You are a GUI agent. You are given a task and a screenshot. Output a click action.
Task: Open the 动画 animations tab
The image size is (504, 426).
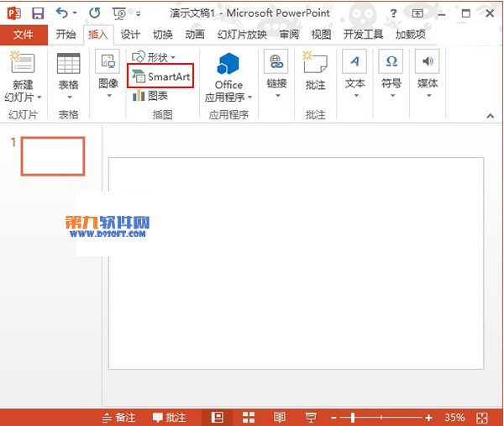coord(195,34)
